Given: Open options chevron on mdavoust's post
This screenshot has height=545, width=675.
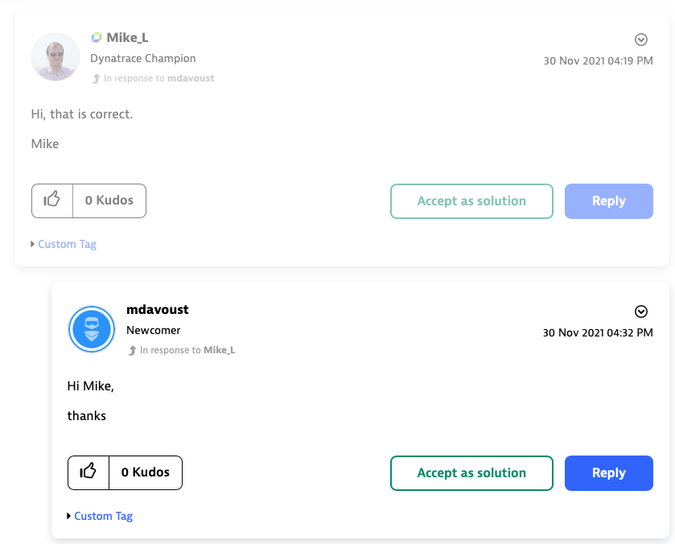Looking at the screenshot, I should click(642, 312).
